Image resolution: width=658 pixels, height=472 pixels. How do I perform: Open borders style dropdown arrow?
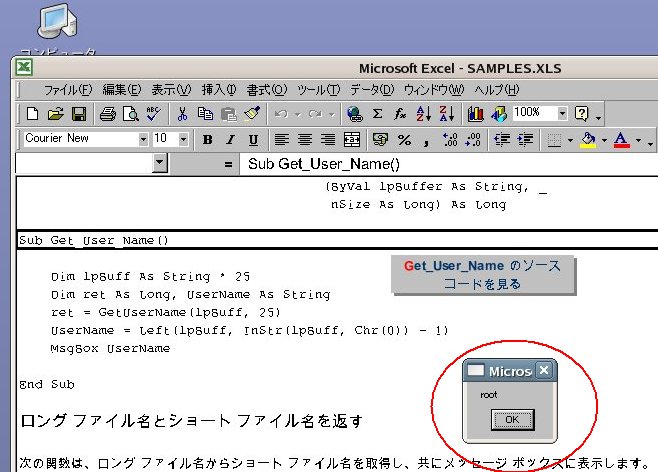tap(570, 140)
